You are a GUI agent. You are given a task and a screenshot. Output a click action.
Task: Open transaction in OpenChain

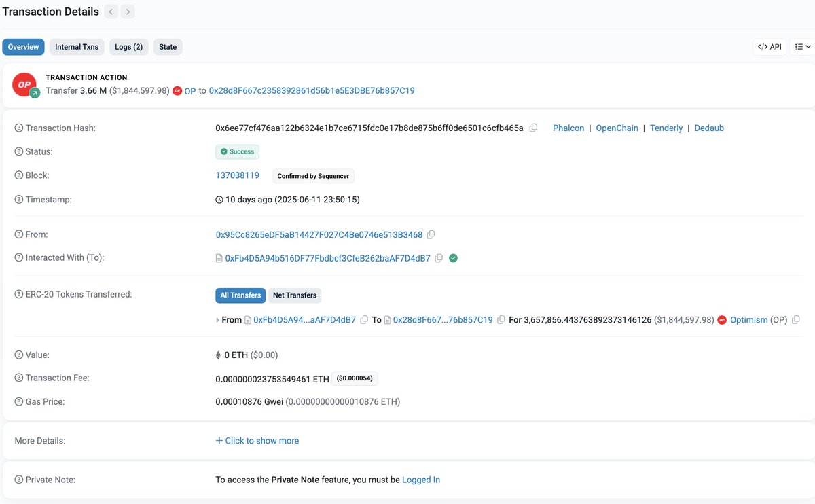pos(617,128)
